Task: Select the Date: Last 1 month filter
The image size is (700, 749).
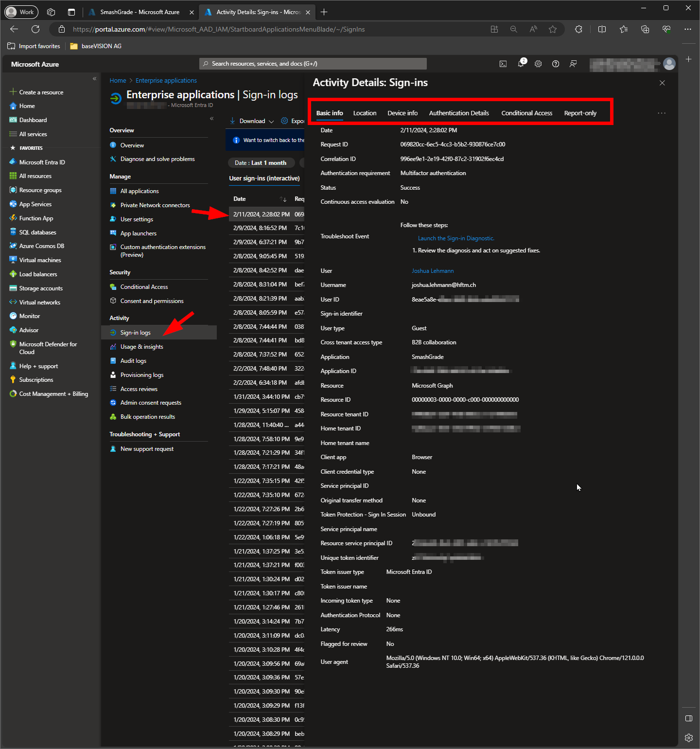Action: pyautogui.click(x=261, y=163)
